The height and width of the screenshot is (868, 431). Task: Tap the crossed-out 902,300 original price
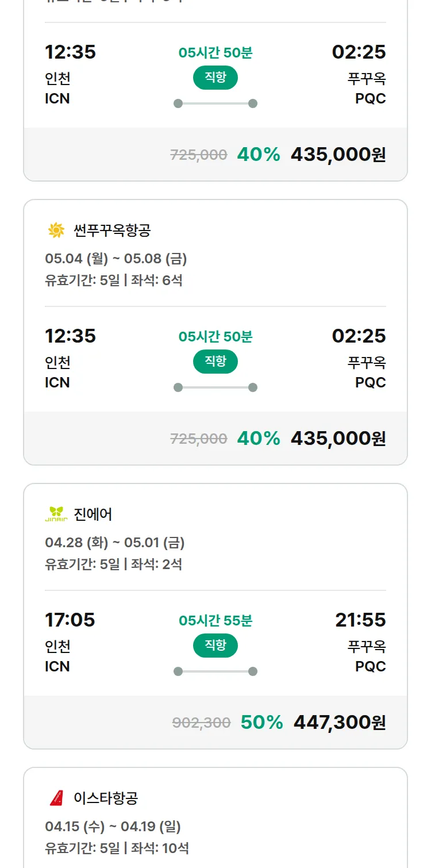click(201, 723)
